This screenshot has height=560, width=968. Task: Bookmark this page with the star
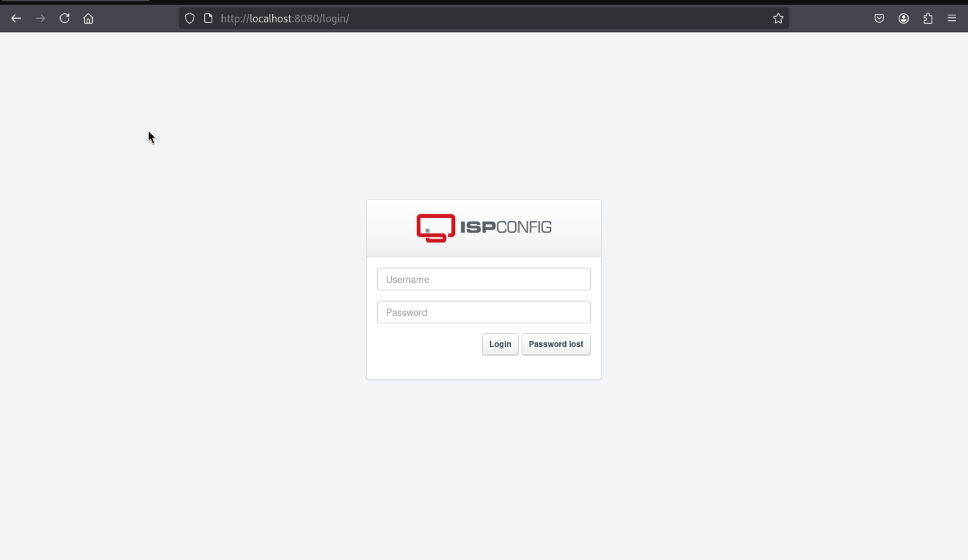(778, 18)
